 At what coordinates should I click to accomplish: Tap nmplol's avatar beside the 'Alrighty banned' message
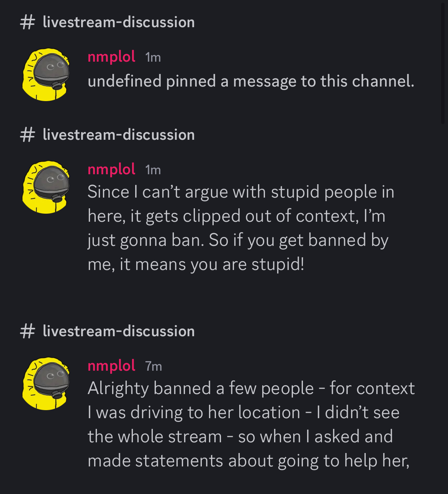coord(46,384)
